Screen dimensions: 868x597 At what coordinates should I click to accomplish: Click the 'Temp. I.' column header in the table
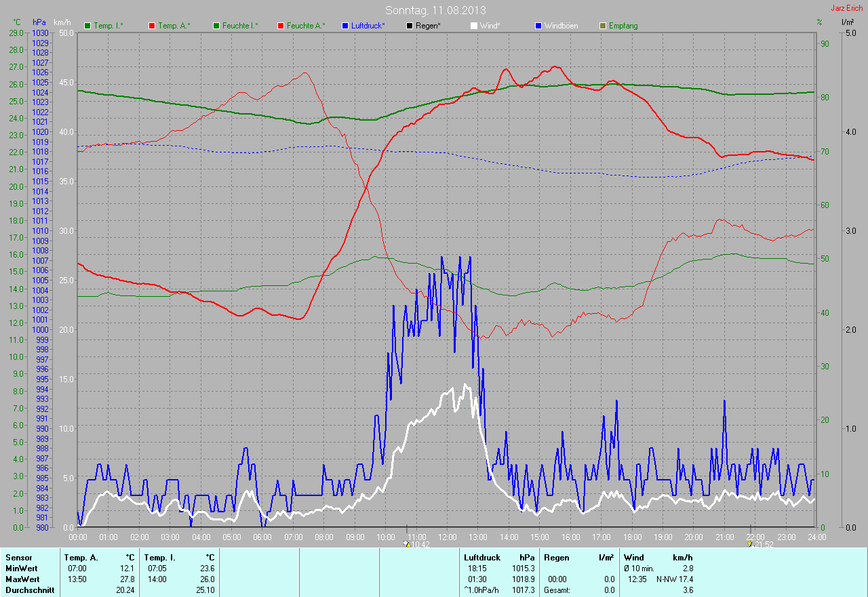[160, 558]
